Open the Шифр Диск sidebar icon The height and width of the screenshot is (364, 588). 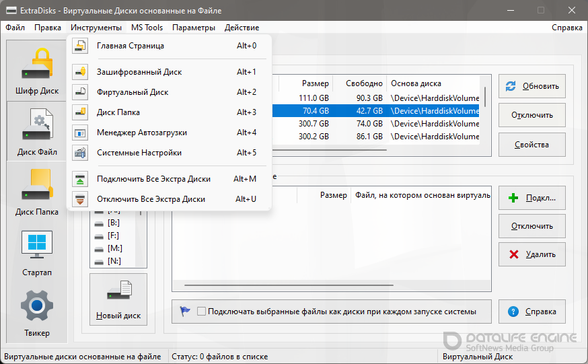click(37, 63)
